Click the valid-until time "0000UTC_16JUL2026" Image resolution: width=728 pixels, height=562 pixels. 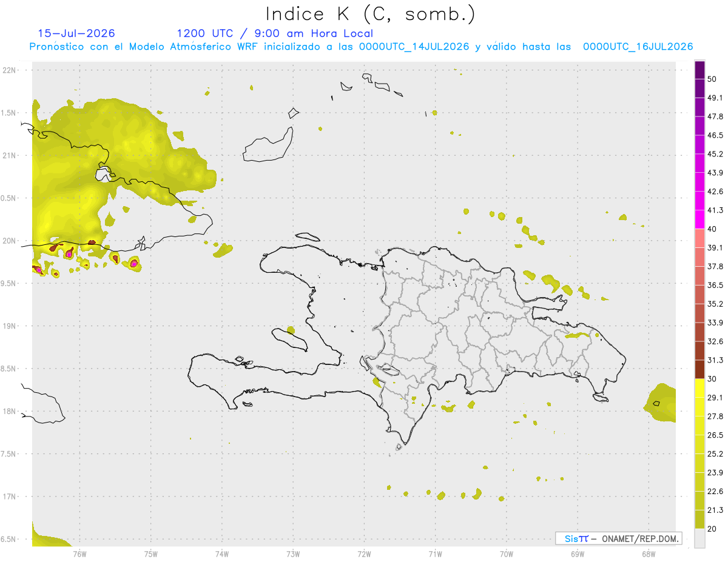pos(638,46)
